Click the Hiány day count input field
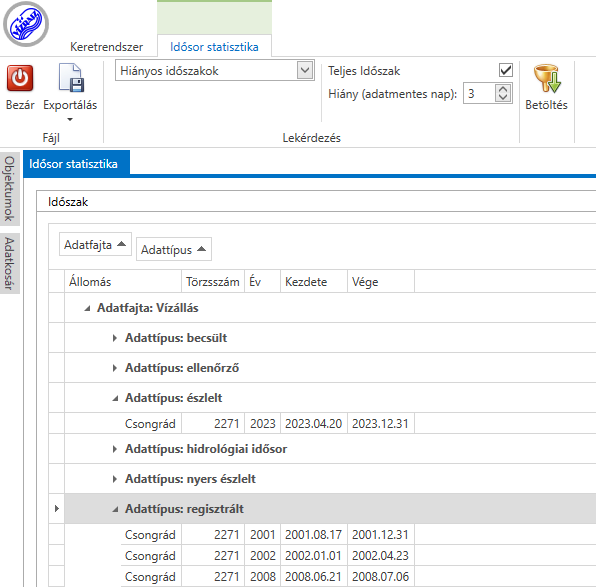 tap(480, 94)
